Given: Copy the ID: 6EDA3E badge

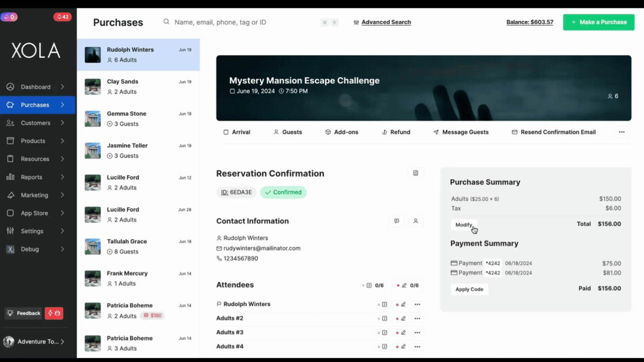Looking at the screenshot, I should click(236, 192).
